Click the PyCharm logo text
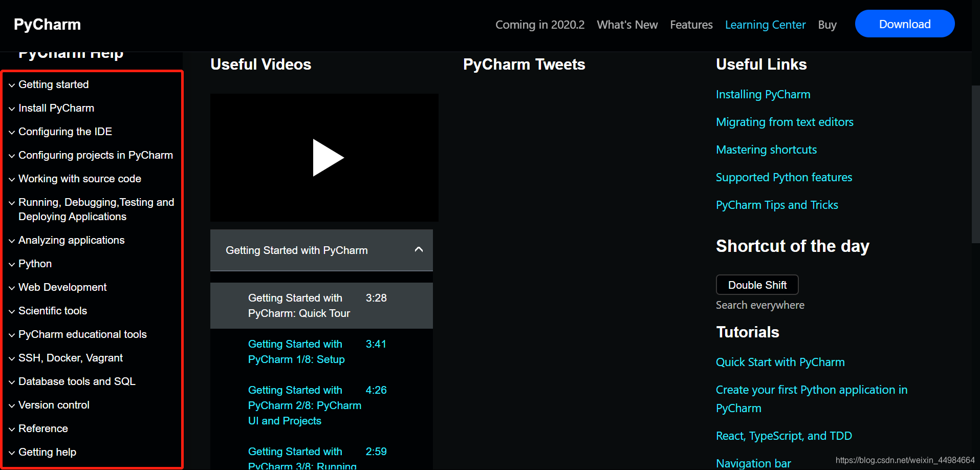The width and height of the screenshot is (980, 470). pyautogui.click(x=47, y=25)
